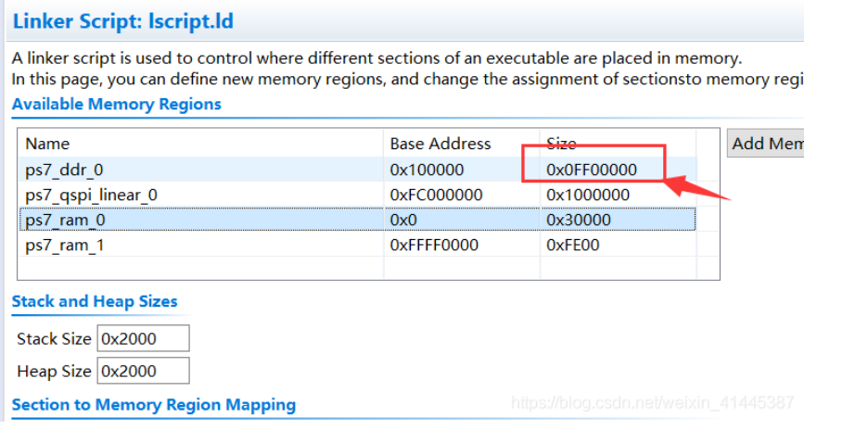Click the Base Address column header

point(440,144)
